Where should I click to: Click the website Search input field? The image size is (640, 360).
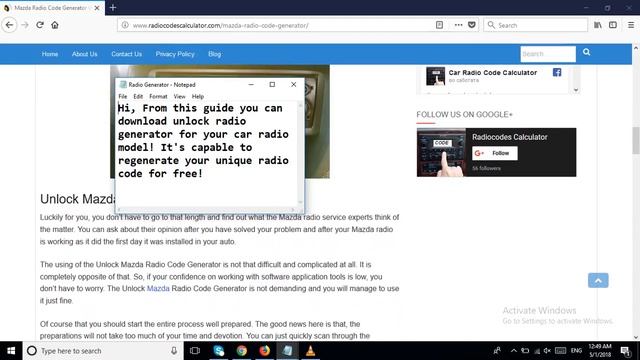(x=548, y=54)
